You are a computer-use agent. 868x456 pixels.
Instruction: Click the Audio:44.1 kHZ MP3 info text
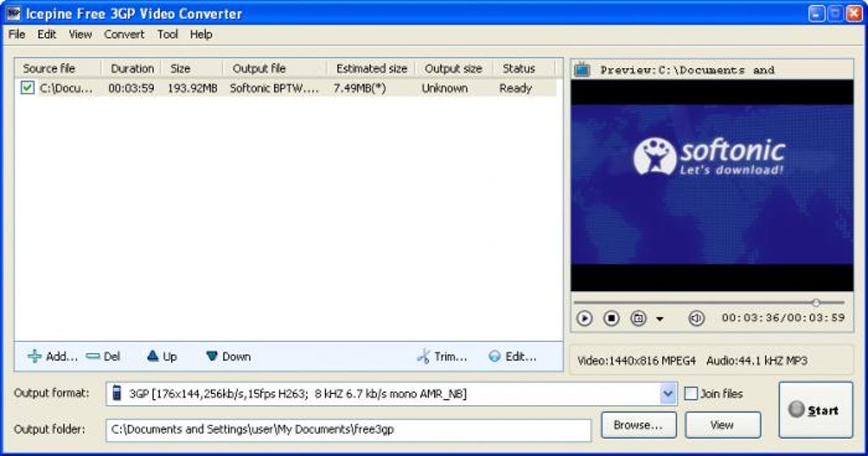click(x=757, y=361)
